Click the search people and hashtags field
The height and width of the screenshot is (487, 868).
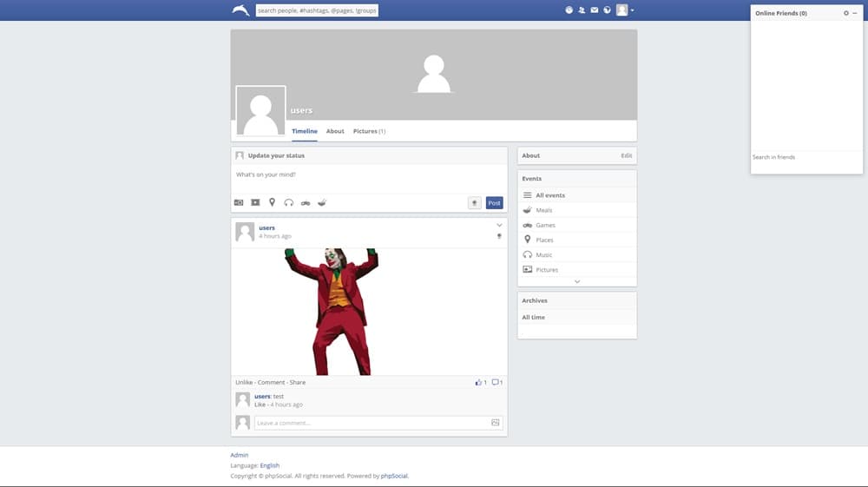click(x=318, y=10)
